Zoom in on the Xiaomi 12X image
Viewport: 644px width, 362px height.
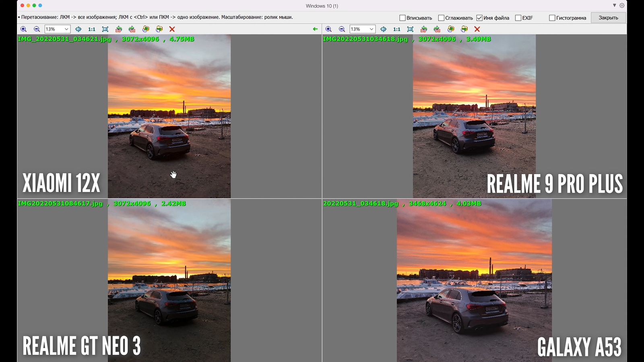(x=23, y=29)
